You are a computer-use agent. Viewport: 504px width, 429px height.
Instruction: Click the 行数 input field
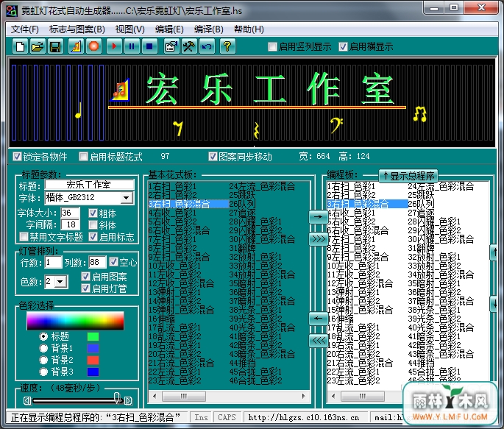pyautogui.click(x=54, y=262)
